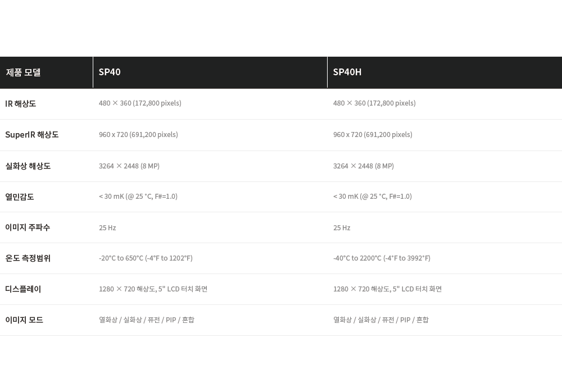Viewport: 562px width, 392px height.
Task: Click the 이미지 주파수 row label
Action: click(28, 227)
